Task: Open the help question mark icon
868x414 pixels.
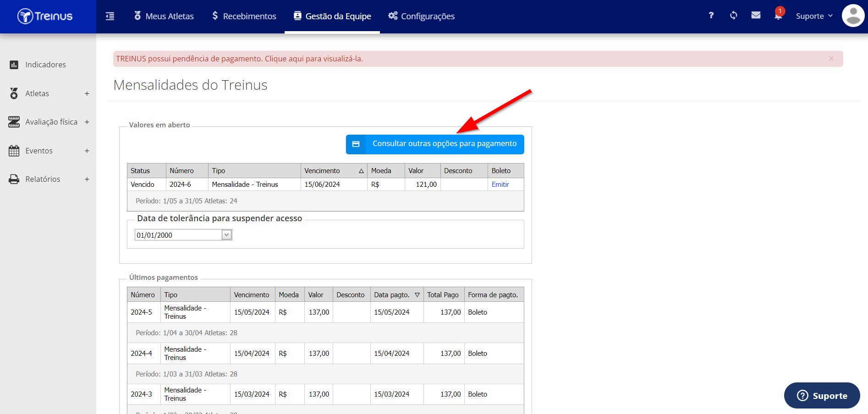Action: 711,15
